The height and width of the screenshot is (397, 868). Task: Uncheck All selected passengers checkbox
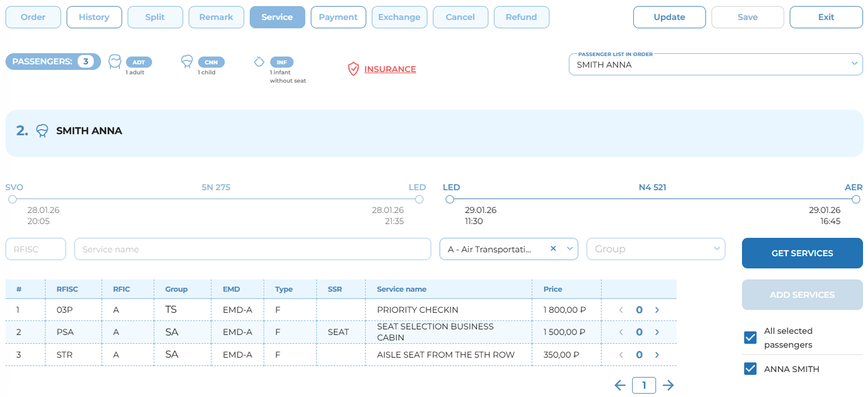750,337
